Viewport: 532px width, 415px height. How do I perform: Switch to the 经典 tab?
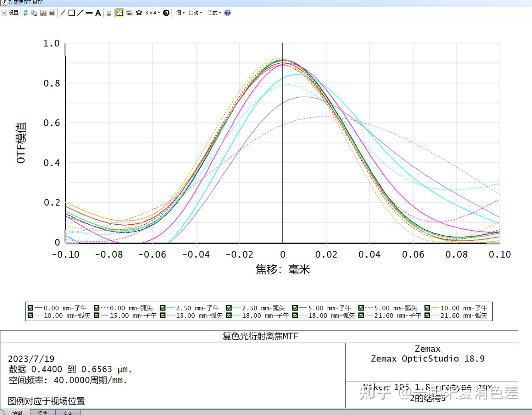42,412
